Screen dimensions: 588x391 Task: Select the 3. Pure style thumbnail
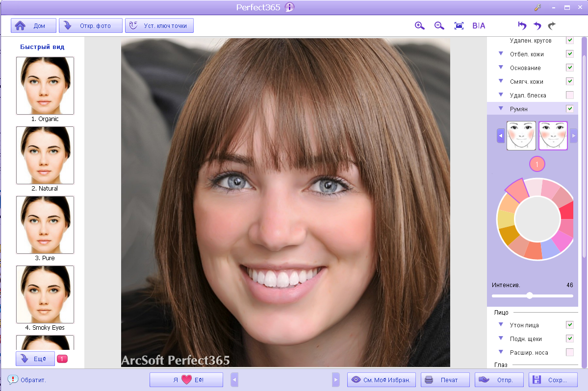click(x=45, y=225)
